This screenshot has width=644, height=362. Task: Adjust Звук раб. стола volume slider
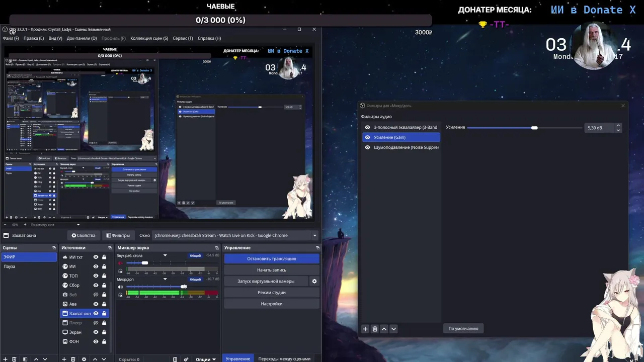[x=145, y=263]
